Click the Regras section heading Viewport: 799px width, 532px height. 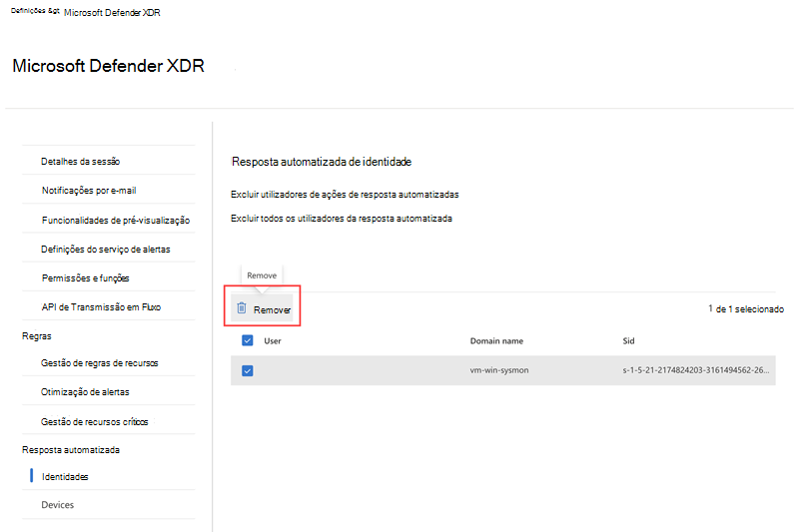pyautogui.click(x=37, y=336)
